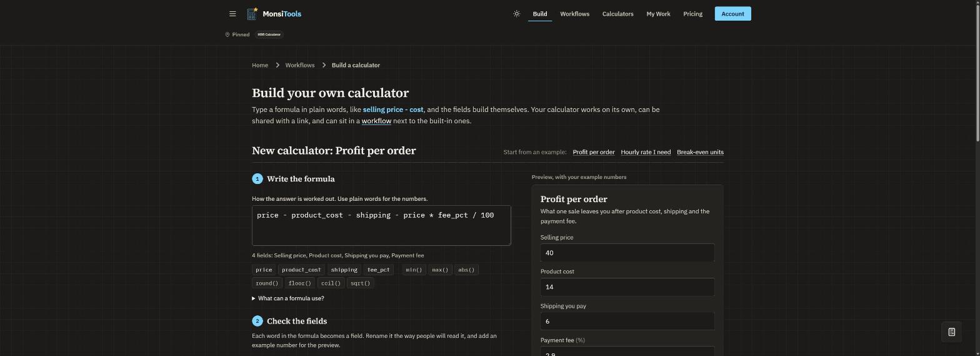Insert the shipping field chip

point(344,270)
